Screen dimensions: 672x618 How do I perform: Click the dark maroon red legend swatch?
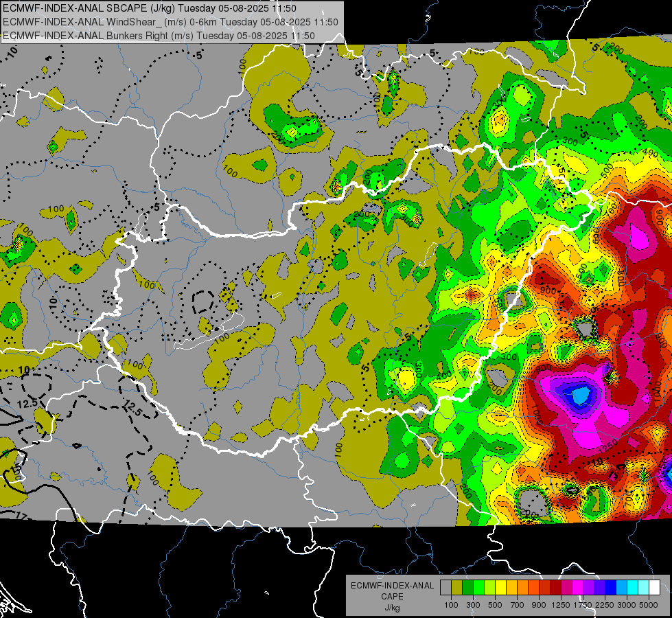[556, 588]
